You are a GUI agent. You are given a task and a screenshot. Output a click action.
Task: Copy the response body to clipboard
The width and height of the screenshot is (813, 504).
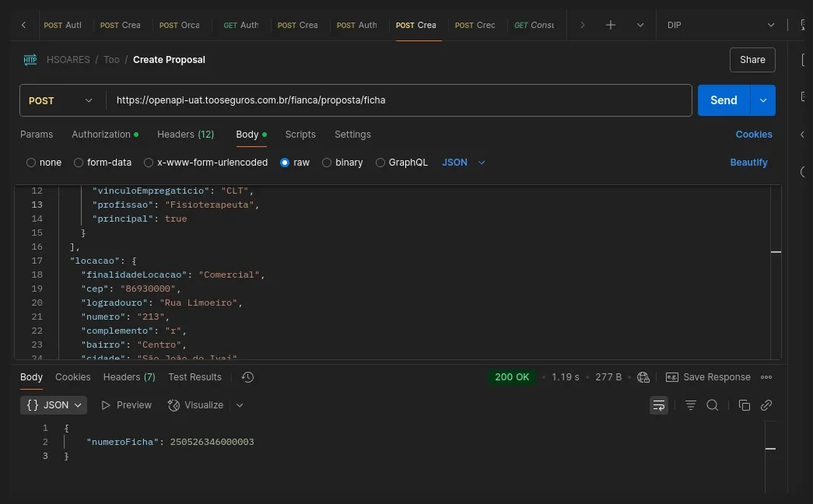744,405
